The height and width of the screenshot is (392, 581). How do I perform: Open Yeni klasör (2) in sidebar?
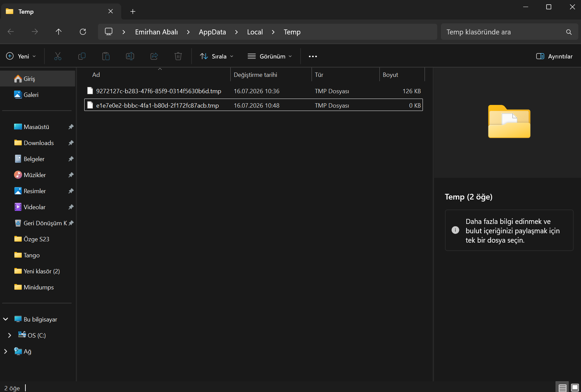pyautogui.click(x=42, y=271)
